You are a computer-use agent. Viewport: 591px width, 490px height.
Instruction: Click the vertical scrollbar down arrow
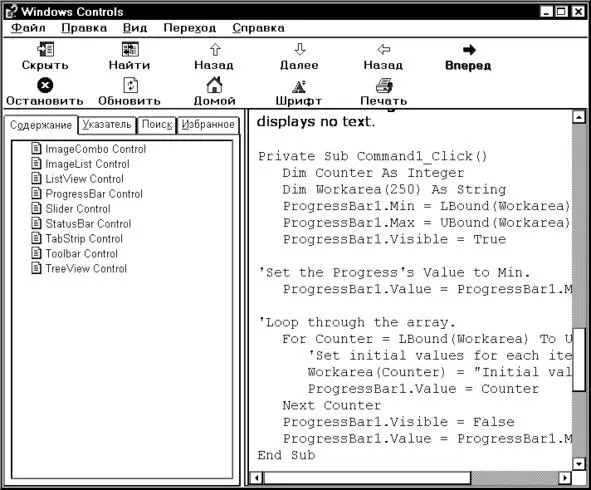(x=579, y=463)
